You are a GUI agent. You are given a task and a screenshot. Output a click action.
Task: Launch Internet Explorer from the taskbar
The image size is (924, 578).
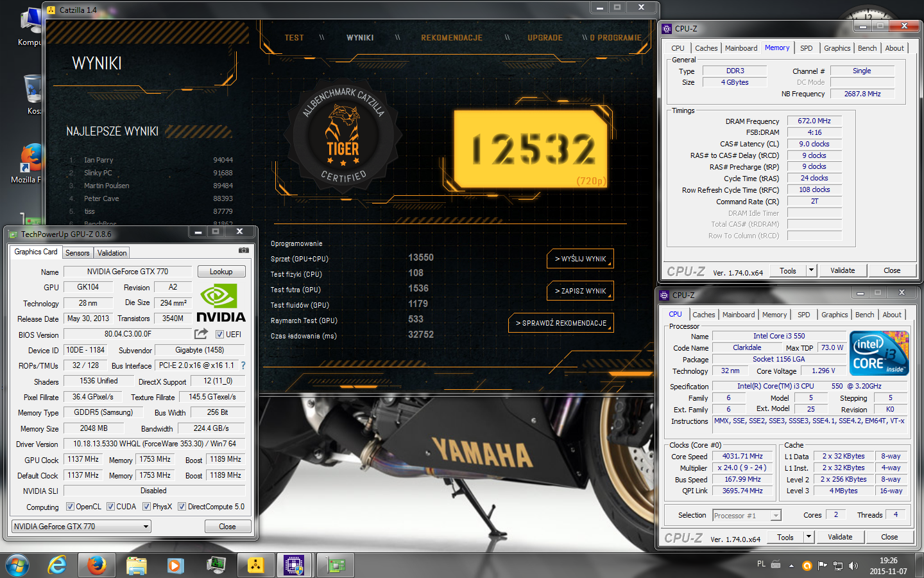58,565
